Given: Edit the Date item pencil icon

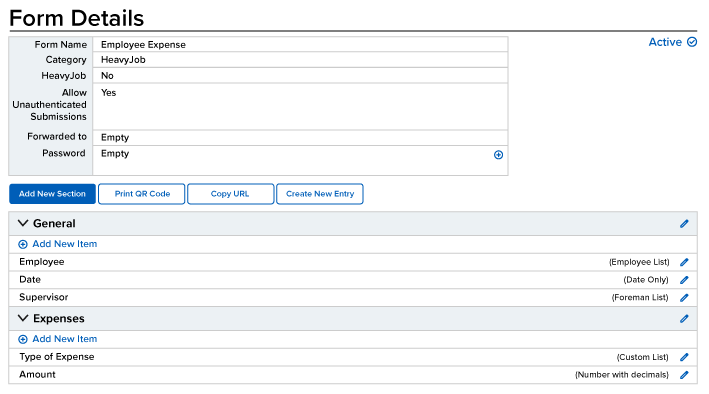Looking at the screenshot, I should (x=684, y=280).
